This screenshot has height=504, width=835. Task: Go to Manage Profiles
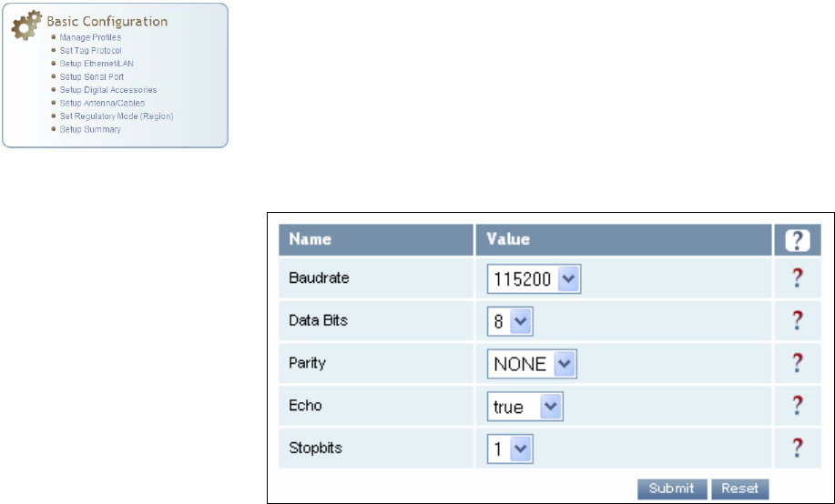(x=90, y=37)
